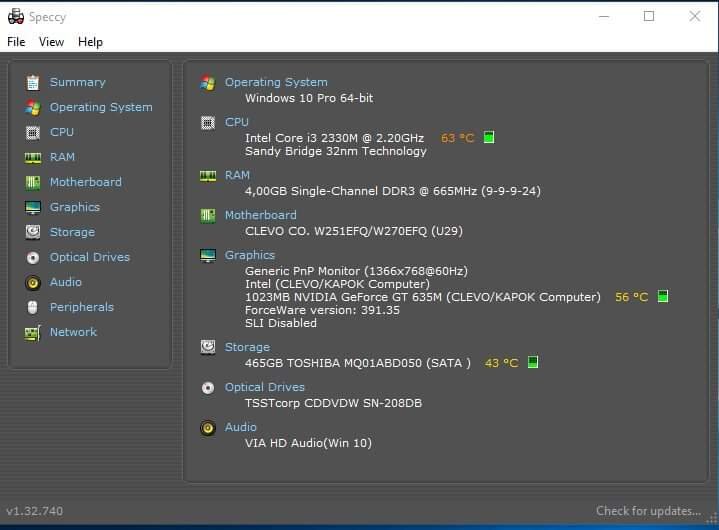Click the Storage hard drive icon in sidebar
Image resolution: width=719 pixels, height=530 pixels.
(x=33, y=232)
